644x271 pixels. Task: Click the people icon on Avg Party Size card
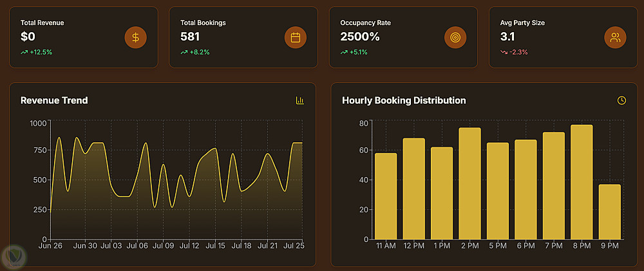pyautogui.click(x=615, y=38)
